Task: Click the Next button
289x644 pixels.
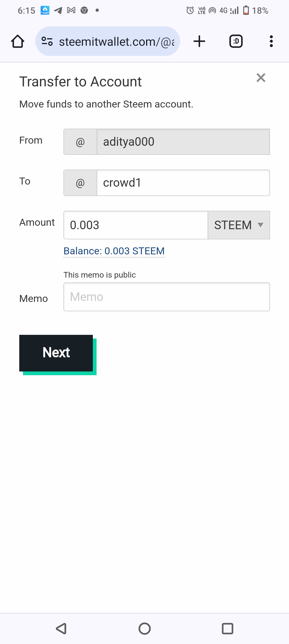Action: tap(56, 353)
